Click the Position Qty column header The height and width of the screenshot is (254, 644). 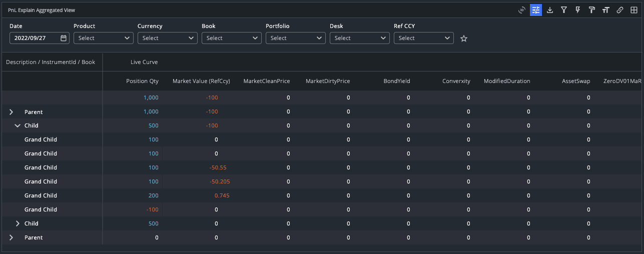coord(142,81)
